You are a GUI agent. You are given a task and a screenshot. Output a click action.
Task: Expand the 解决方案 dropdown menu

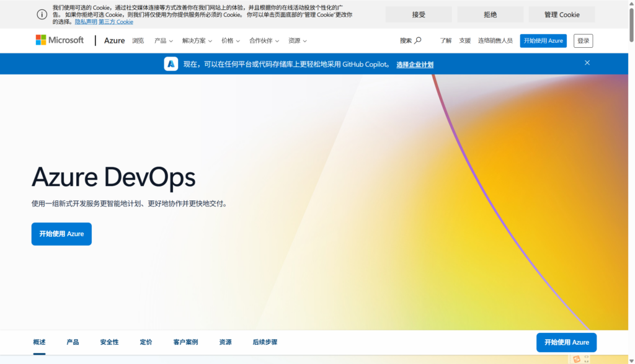click(x=197, y=41)
